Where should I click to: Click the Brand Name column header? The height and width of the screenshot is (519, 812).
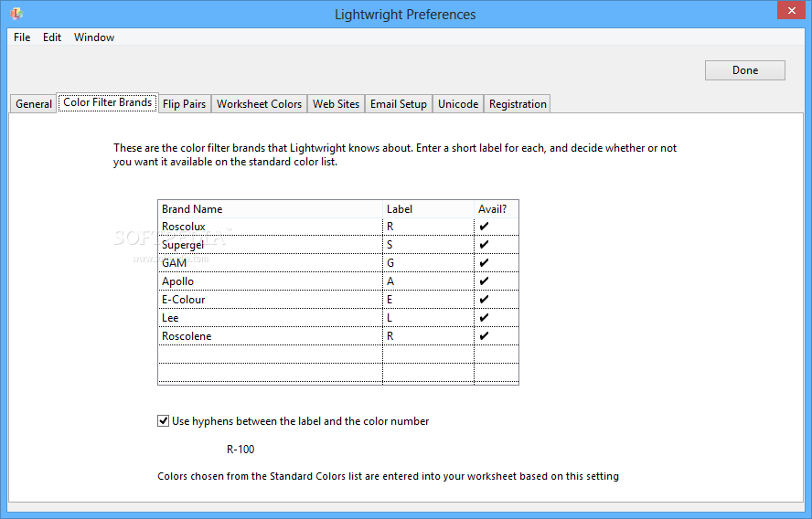pos(271,209)
